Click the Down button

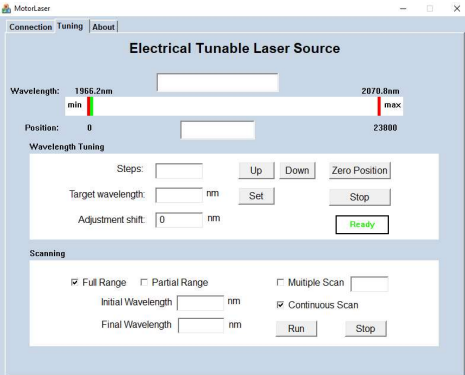click(x=297, y=170)
